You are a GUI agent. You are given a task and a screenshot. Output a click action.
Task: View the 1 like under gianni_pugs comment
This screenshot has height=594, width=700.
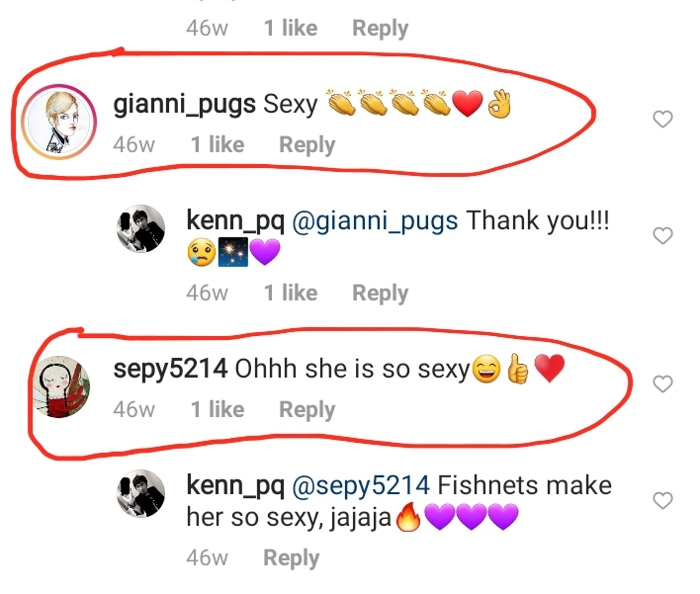pyautogui.click(x=218, y=145)
